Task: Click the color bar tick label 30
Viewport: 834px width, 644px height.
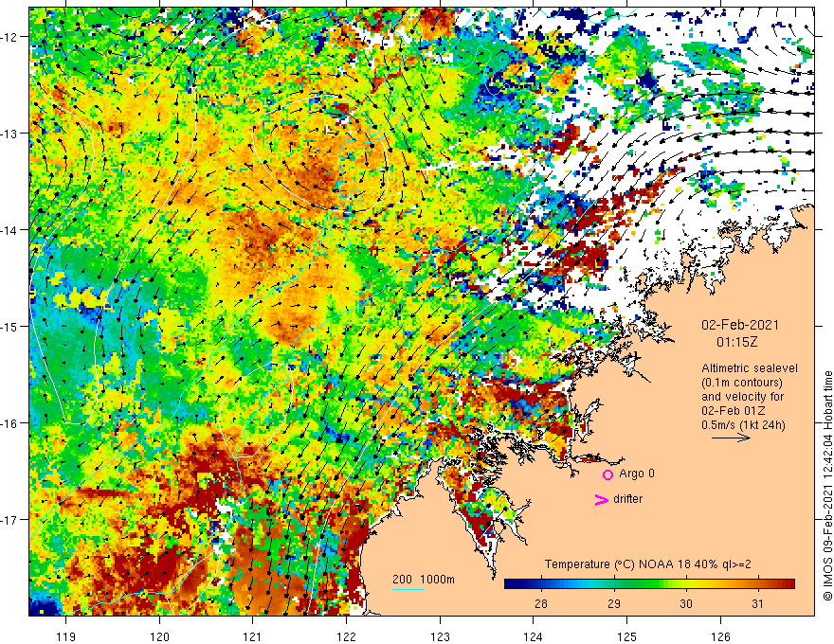Action: pyautogui.click(x=686, y=603)
